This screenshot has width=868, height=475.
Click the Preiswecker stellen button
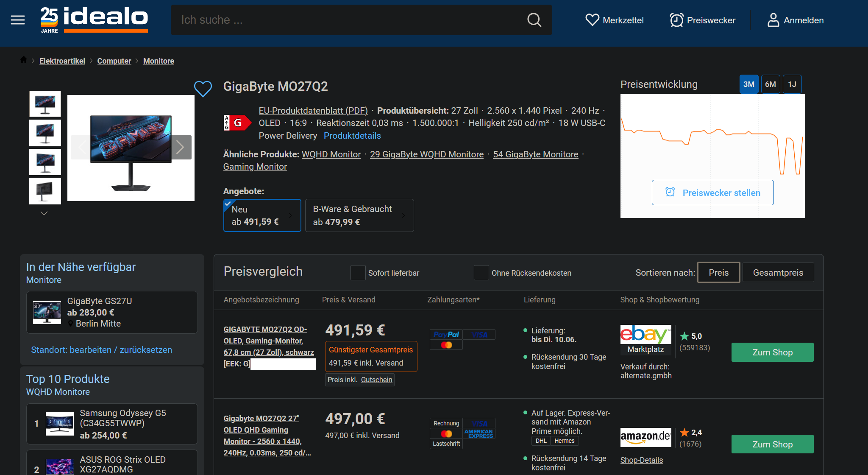pos(712,192)
